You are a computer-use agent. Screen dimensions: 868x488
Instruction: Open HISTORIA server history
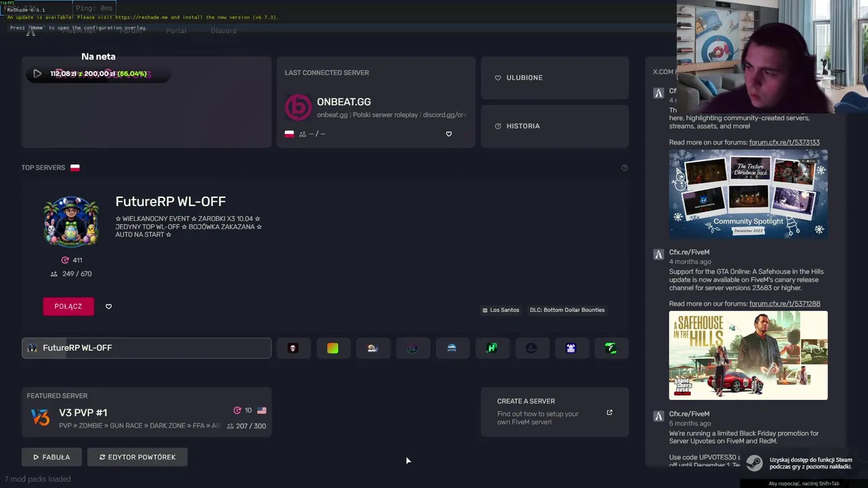(x=555, y=126)
